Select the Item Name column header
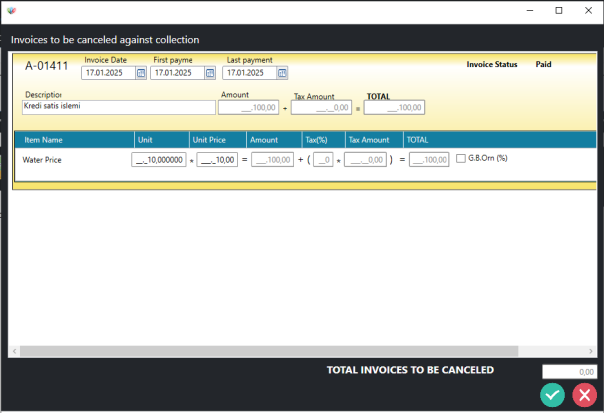This screenshot has height=413, width=604. tap(44, 140)
